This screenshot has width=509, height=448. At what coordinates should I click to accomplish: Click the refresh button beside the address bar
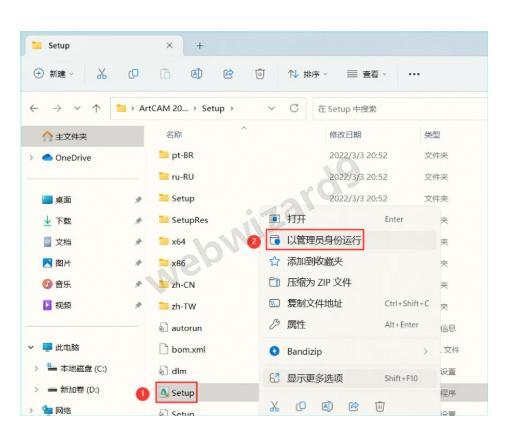(x=294, y=108)
